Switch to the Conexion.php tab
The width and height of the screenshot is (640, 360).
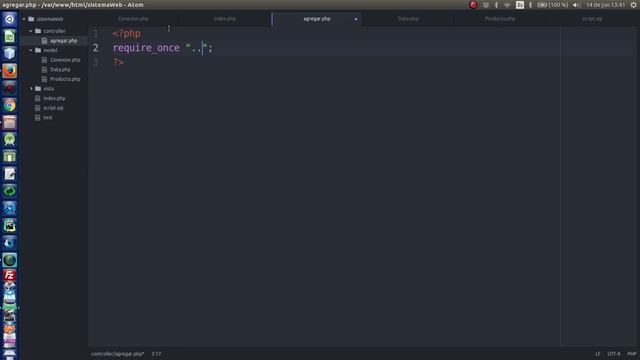point(133,19)
